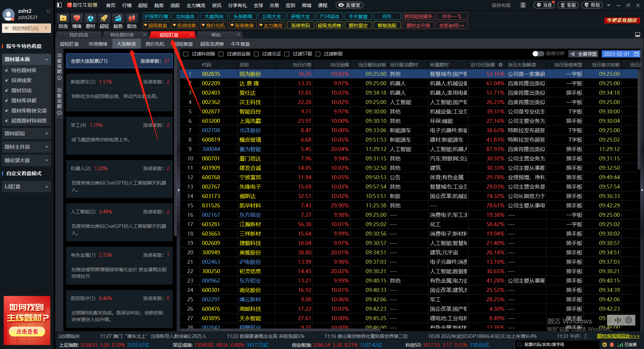644x349 pixels.
Task: Expand the 题材超短 section
Action: point(26,134)
